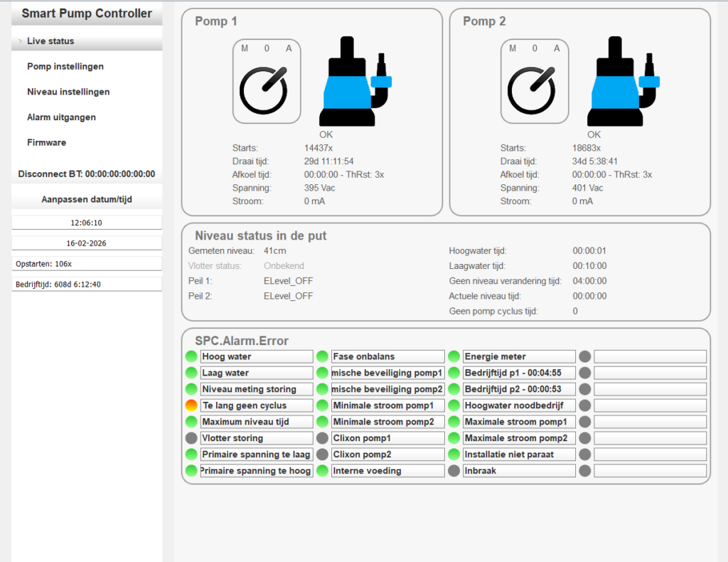Screen dimensions: 728x562
Task: Go to Niveau instellingen
Action: point(68,92)
